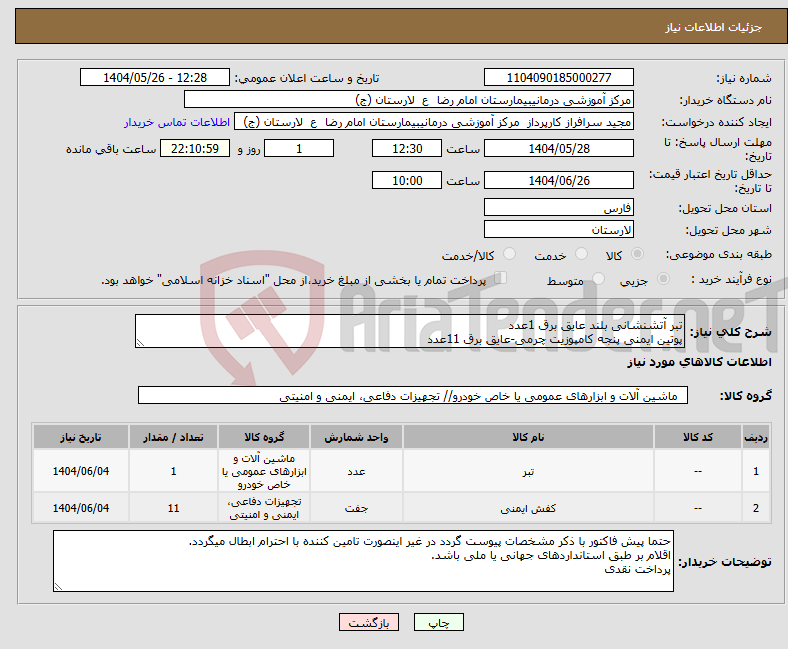
Task: Select the جزیی purchase type radio
Action: tap(663, 279)
